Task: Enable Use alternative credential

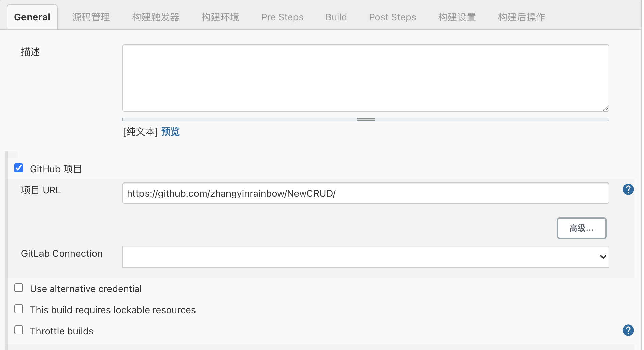Action: click(19, 288)
